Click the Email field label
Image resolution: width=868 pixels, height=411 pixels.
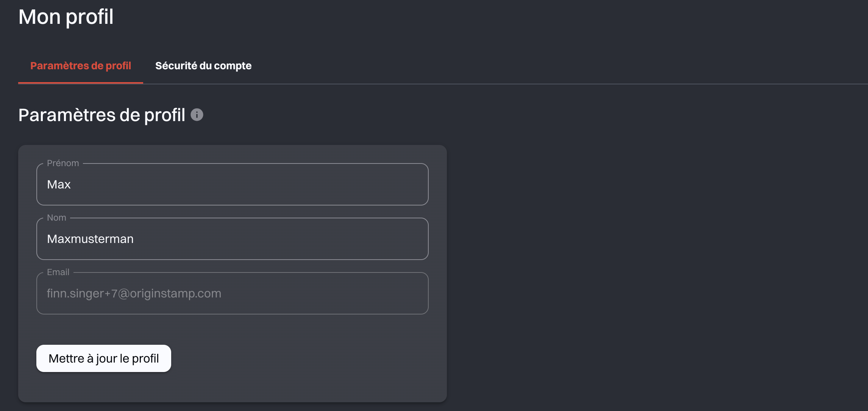(58, 272)
